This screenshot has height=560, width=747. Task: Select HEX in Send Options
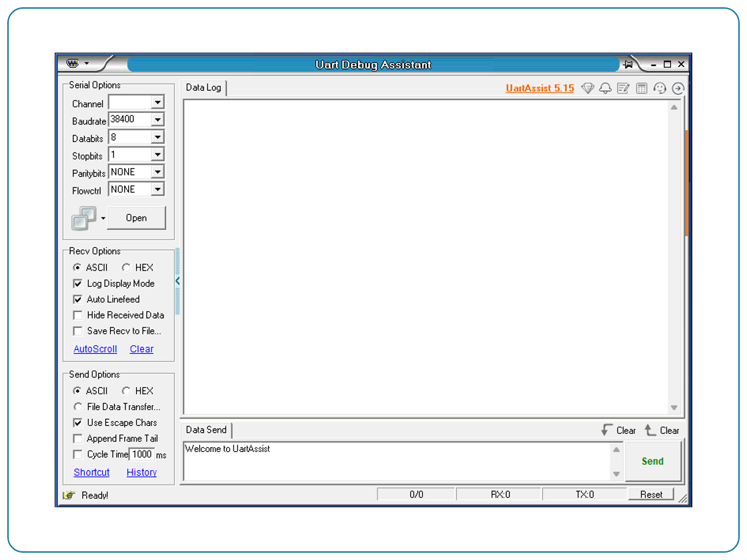tap(137, 391)
